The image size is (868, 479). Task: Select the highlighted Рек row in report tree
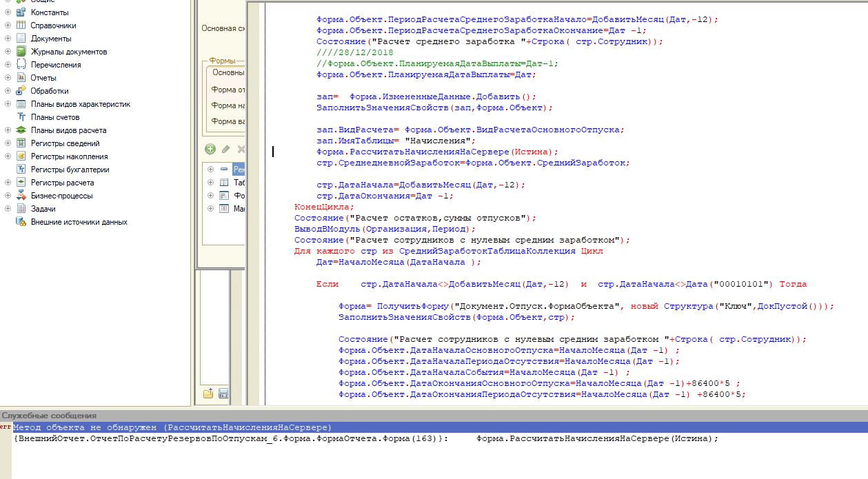(x=239, y=170)
